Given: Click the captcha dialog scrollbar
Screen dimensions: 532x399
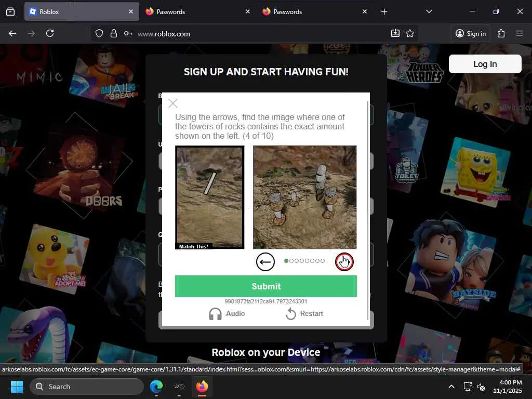Looking at the screenshot, I should click(x=368, y=210).
